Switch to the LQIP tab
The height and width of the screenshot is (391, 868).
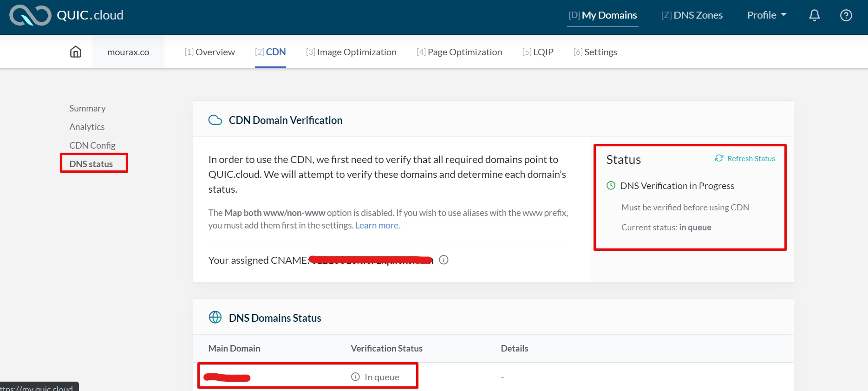pyautogui.click(x=538, y=52)
